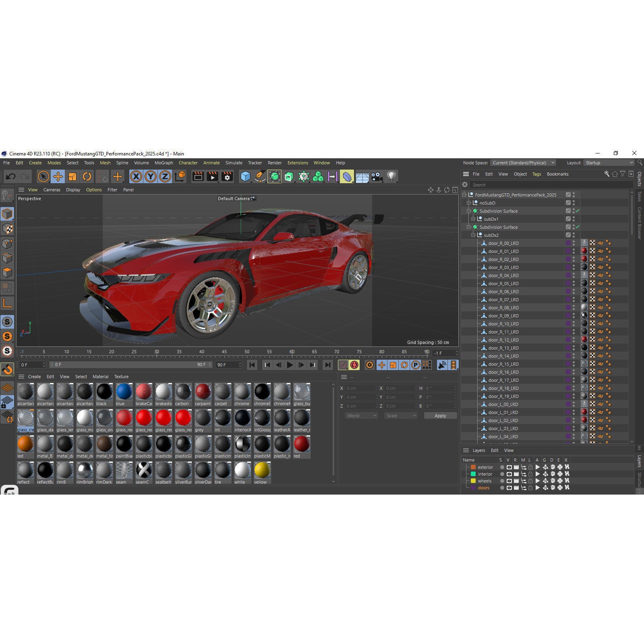Open the Extensions menu
This screenshot has width=644, height=644.
click(x=298, y=163)
